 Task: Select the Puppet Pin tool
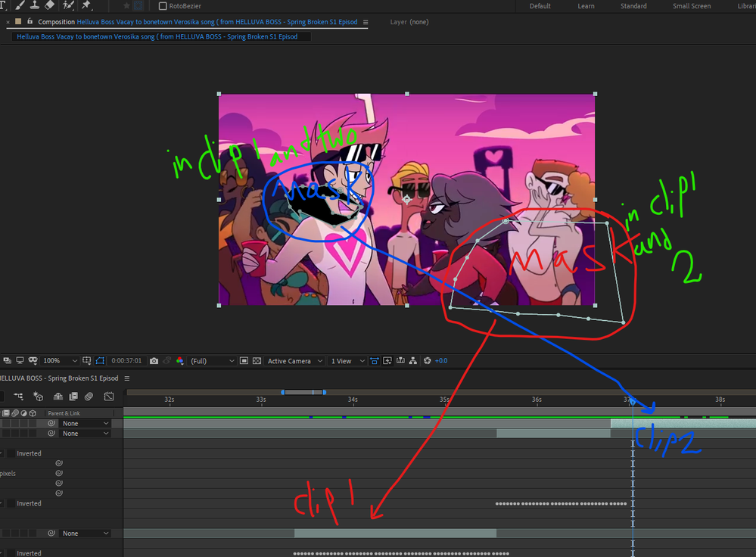point(86,5)
